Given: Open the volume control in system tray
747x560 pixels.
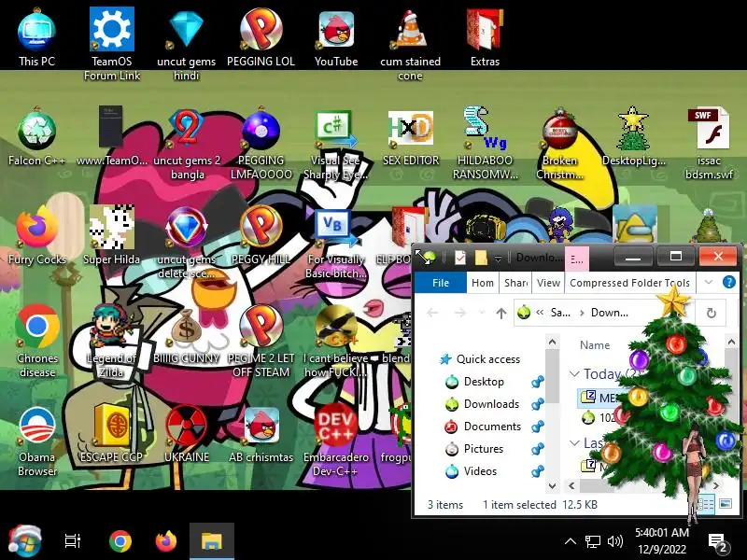Looking at the screenshot, I should [x=615, y=541].
